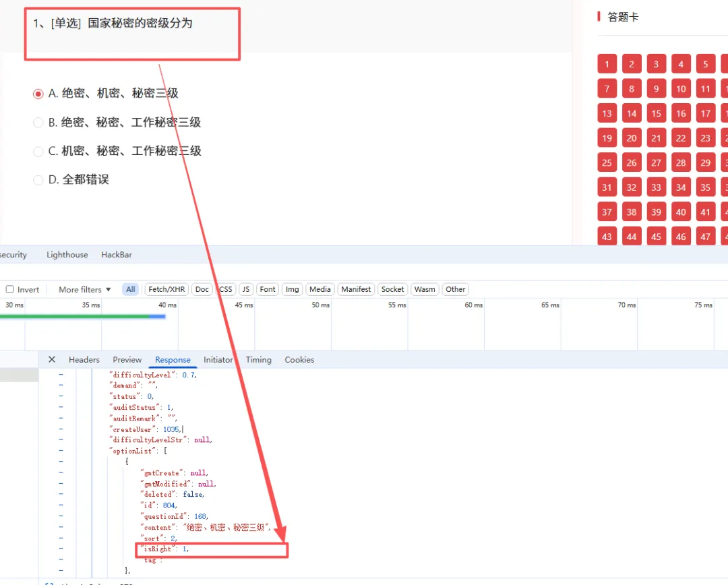Select radio option A 绝密、机密、秘密三级
Screen dimensions: 728x585
pos(38,94)
